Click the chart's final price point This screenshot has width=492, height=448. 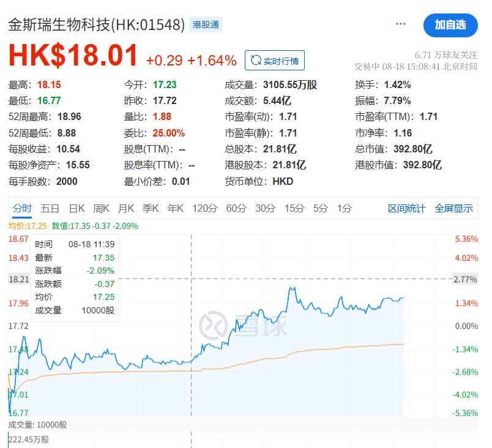point(403,298)
